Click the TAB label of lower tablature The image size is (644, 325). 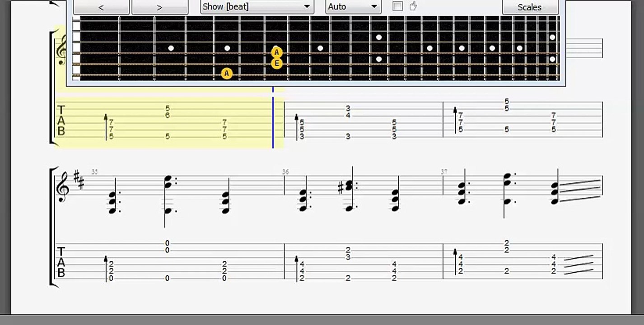(61, 262)
